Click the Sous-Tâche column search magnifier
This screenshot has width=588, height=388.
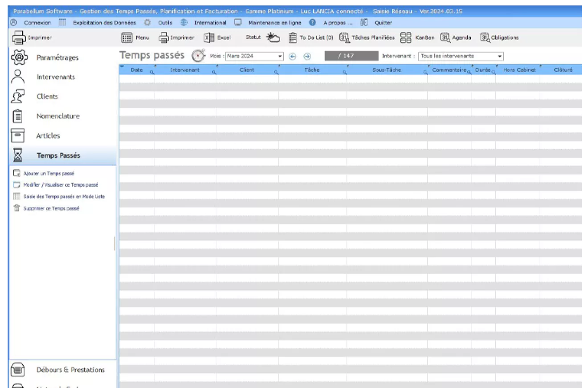pyautogui.click(x=425, y=72)
